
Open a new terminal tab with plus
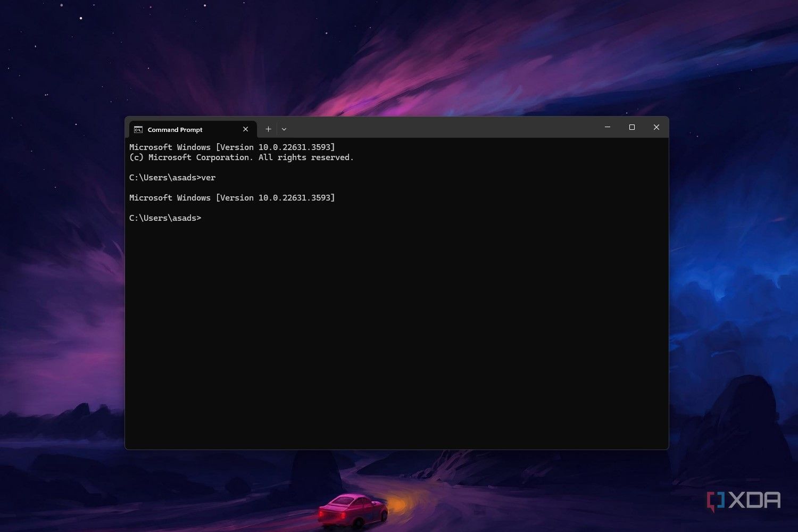(x=268, y=129)
